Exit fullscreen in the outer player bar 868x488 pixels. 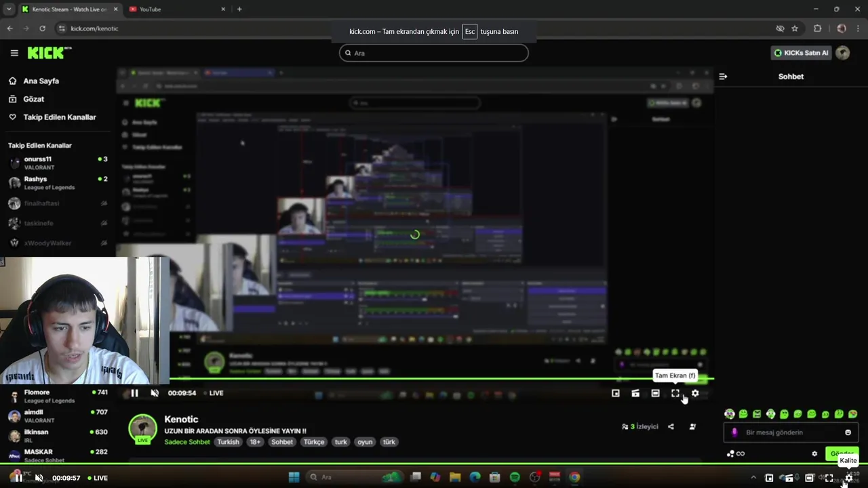point(829,478)
